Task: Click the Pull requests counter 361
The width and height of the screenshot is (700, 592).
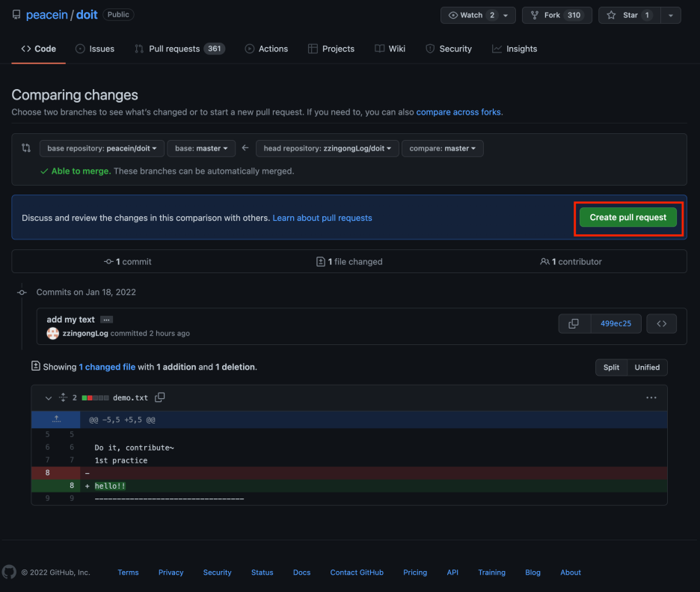Action: (215, 49)
